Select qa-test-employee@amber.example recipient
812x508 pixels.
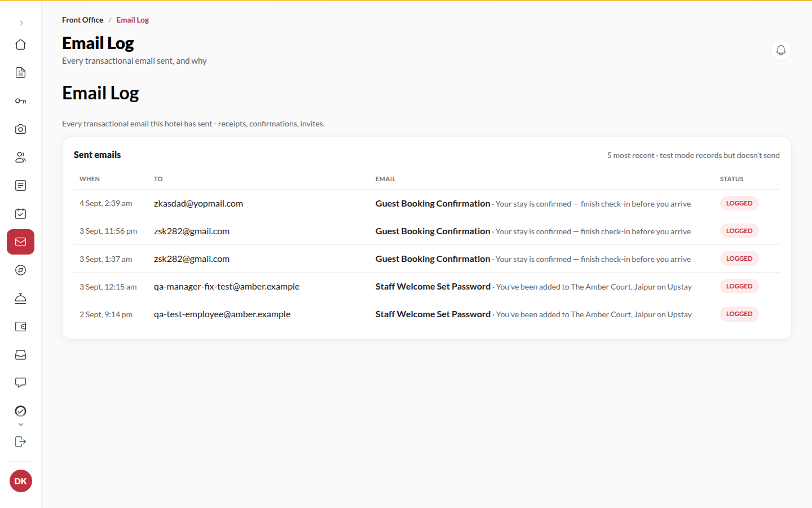click(x=222, y=314)
